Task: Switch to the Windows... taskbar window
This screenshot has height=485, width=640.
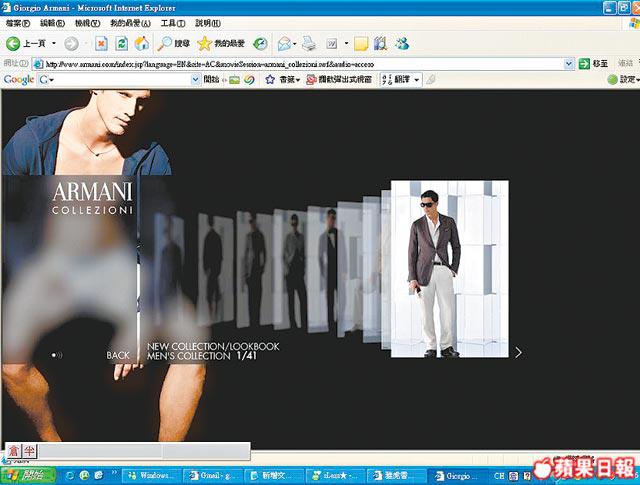Action: point(151,476)
